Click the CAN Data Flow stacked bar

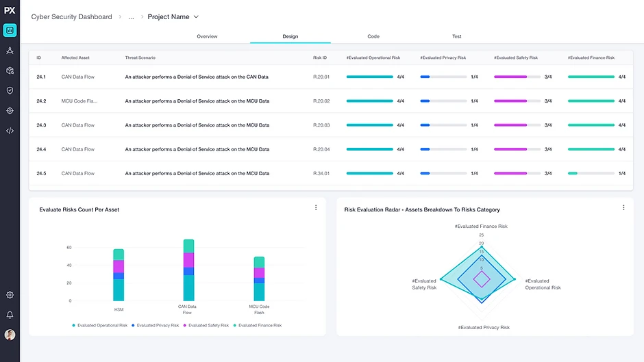(188, 270)
